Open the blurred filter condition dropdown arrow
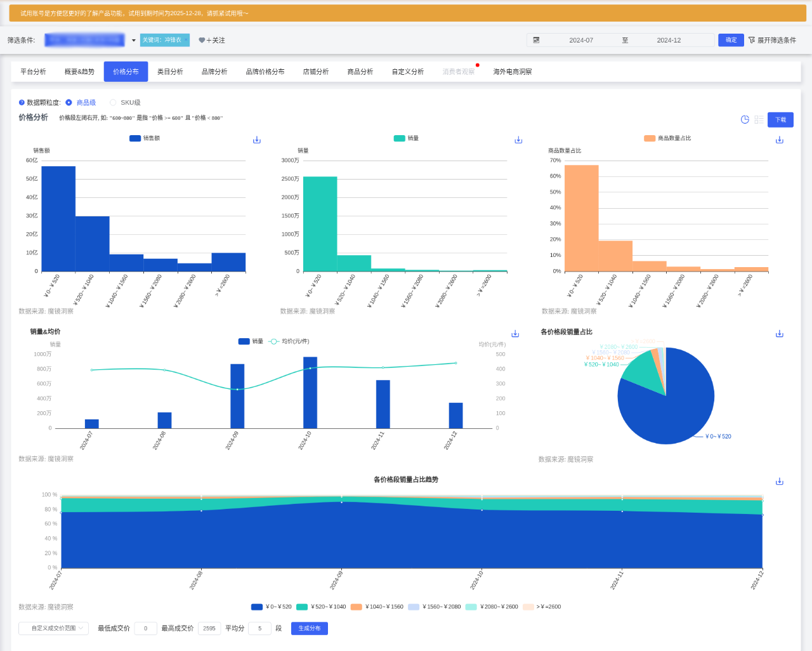Image resolution: width=812 pixels, height=651 pixels. 134,41
